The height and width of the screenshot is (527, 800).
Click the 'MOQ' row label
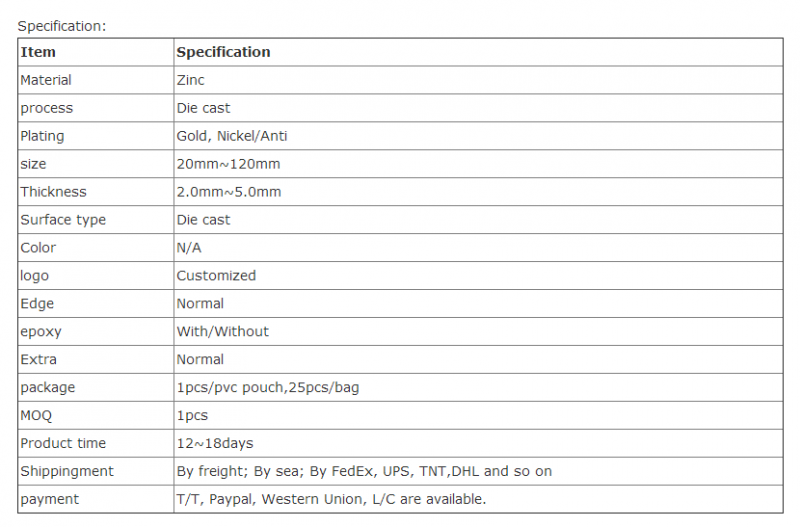[x=36, y=416]
